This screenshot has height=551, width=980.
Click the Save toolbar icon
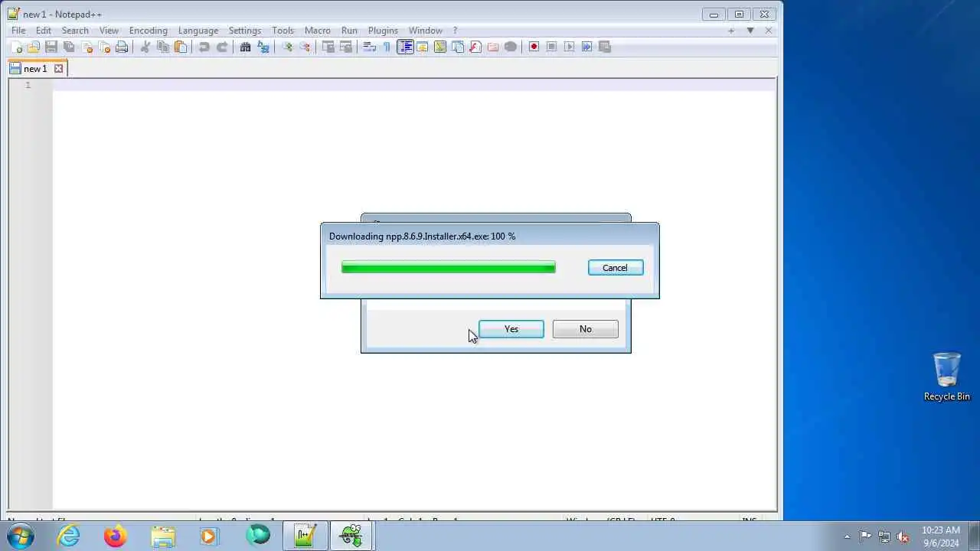pyautogui.click(x=51, y=47)
